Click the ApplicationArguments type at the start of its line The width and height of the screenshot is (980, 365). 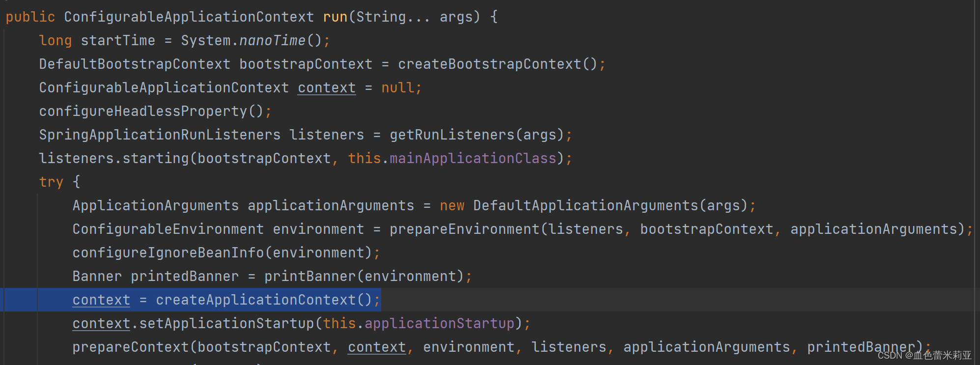(x=156, y=205)
